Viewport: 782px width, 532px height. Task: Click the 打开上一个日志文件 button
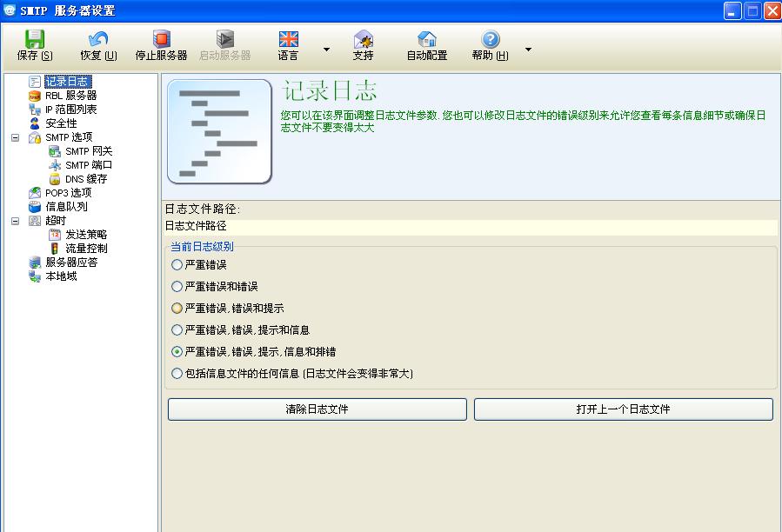point(624,409)
